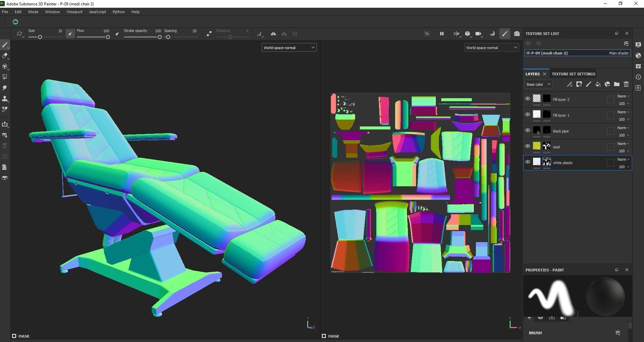Close the Texture Set List panel
The width and height of the screenshot is (644, 342).
click(x=627, y=34)
